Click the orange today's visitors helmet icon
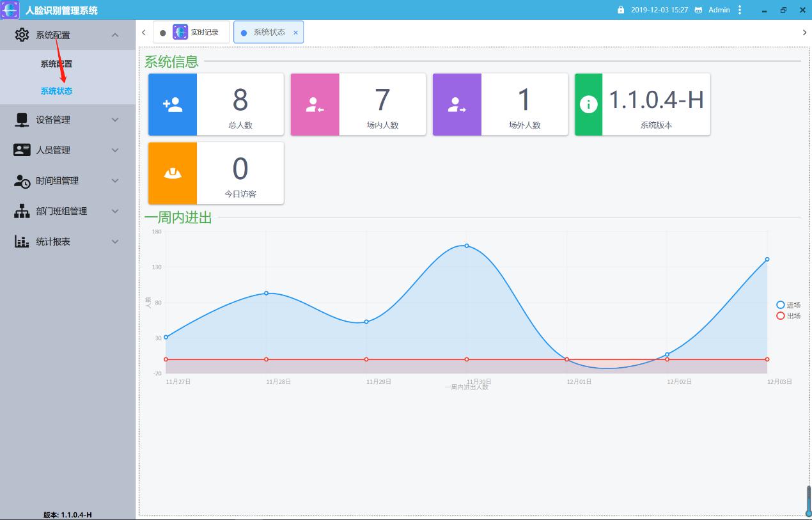812x520 pixels. pos(173,173)
